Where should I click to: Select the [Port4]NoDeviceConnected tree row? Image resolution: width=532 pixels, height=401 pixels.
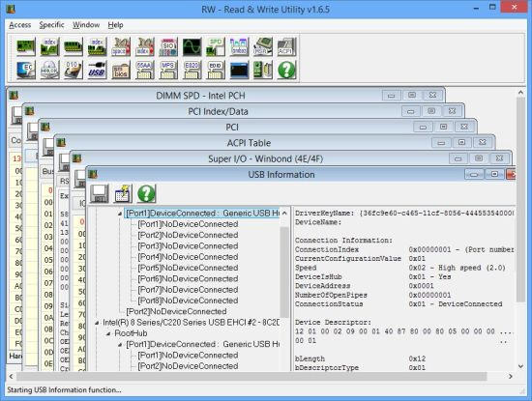click(x=188, y=257)
